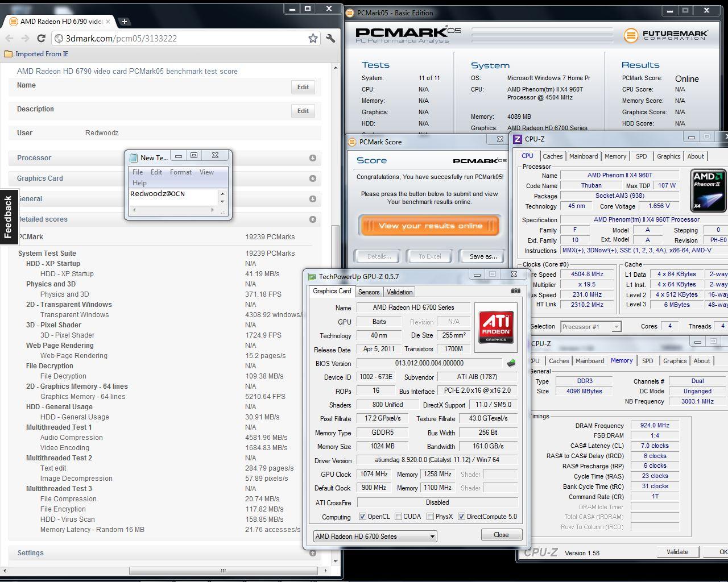This screenshot has width=728, height=582.
Task: Open Chrome wrench settings menu
Action: click(x=330, y=38)
